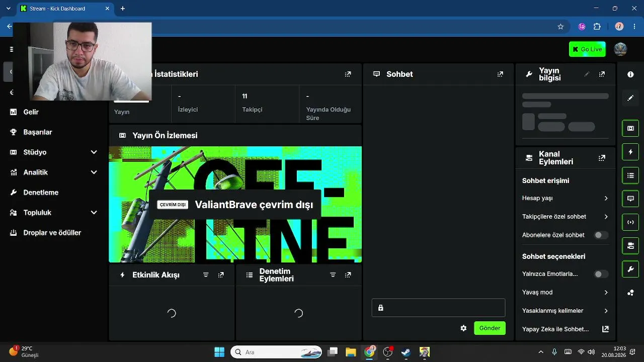
Task: Click the Chrome profile avatar
Action: [619, 27]
